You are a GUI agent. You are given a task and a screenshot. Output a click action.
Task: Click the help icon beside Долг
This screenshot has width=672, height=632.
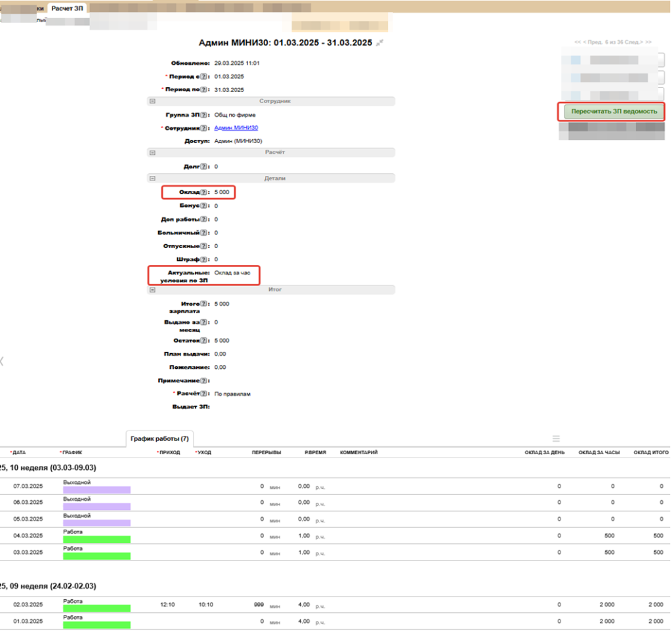[x=203, y=167]
